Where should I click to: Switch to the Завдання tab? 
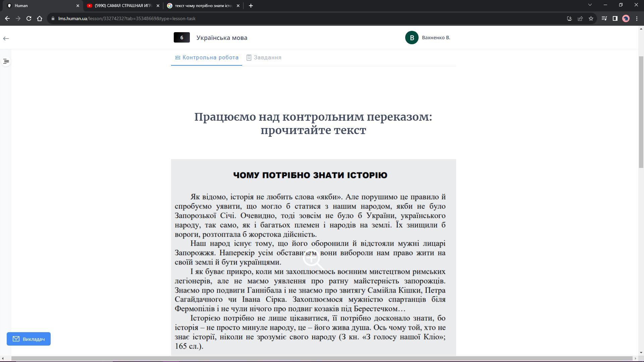click(264, 58)
